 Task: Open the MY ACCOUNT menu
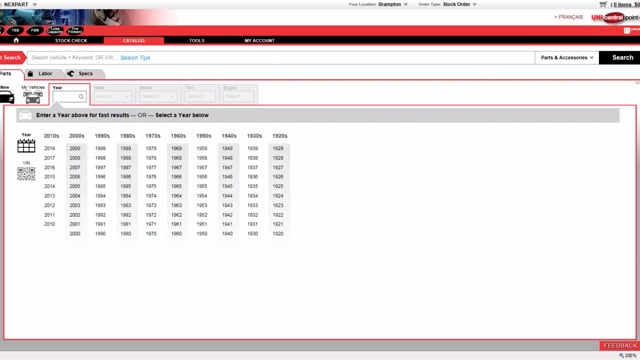(x=260, y=41)
